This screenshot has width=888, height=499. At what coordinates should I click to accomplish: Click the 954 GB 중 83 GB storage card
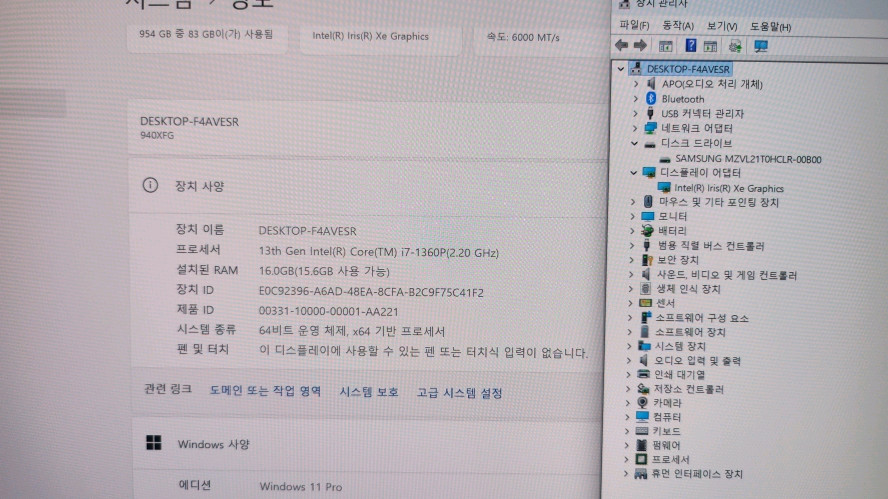click(207, 36)
